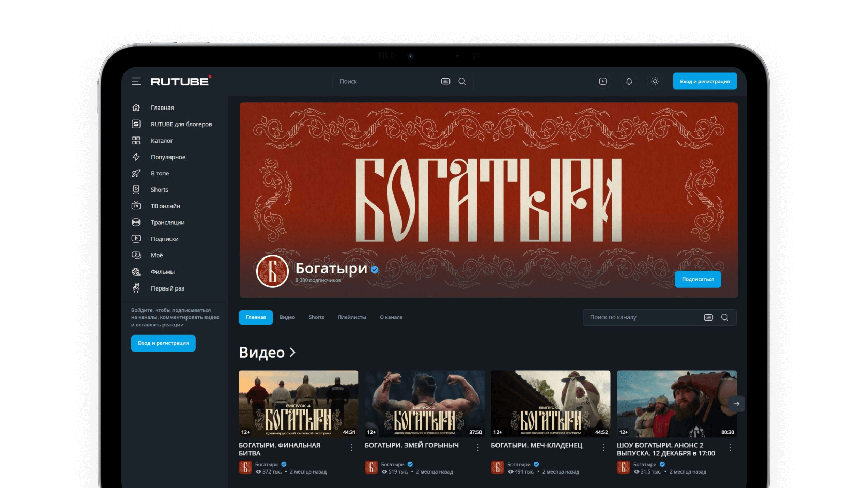Viewport: 868px width, 488px height.
Task: Click the RUTUBE для блогеров icon
Action: (136, 124)
